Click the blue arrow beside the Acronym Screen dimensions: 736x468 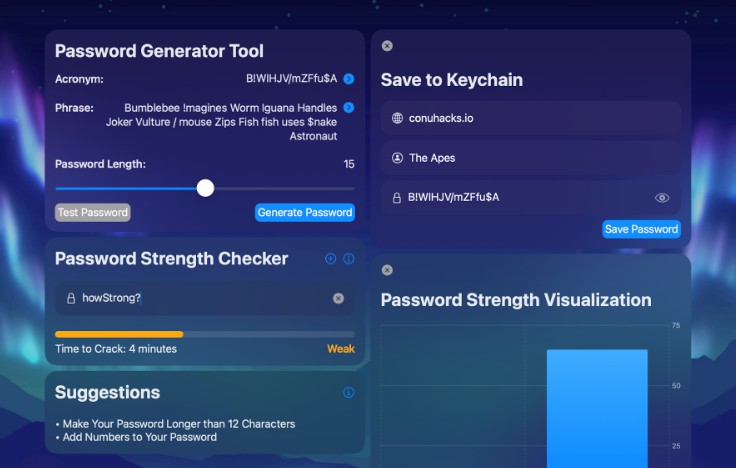[348, 79]
